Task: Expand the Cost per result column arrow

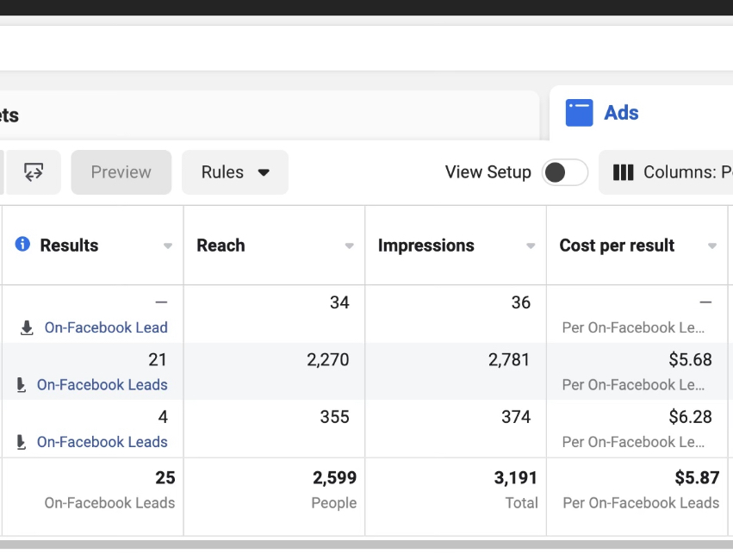Action: (x=712, y=246)
